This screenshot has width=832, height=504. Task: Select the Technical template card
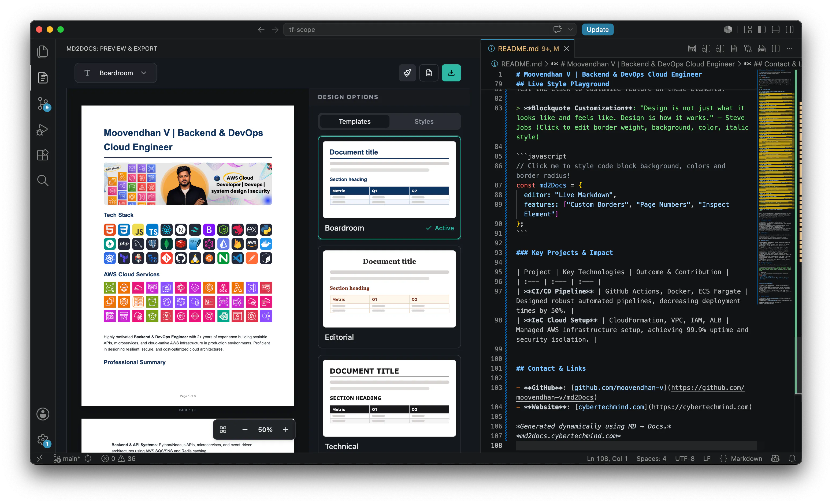(x=389, y=404)
